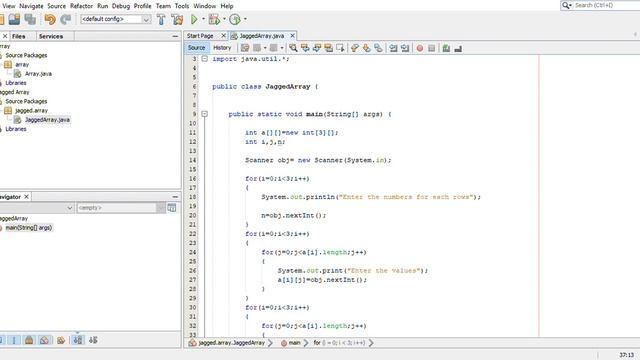Toggle bookmark on current line
Viewport: 640px width, 360px height.
(378, 48)
